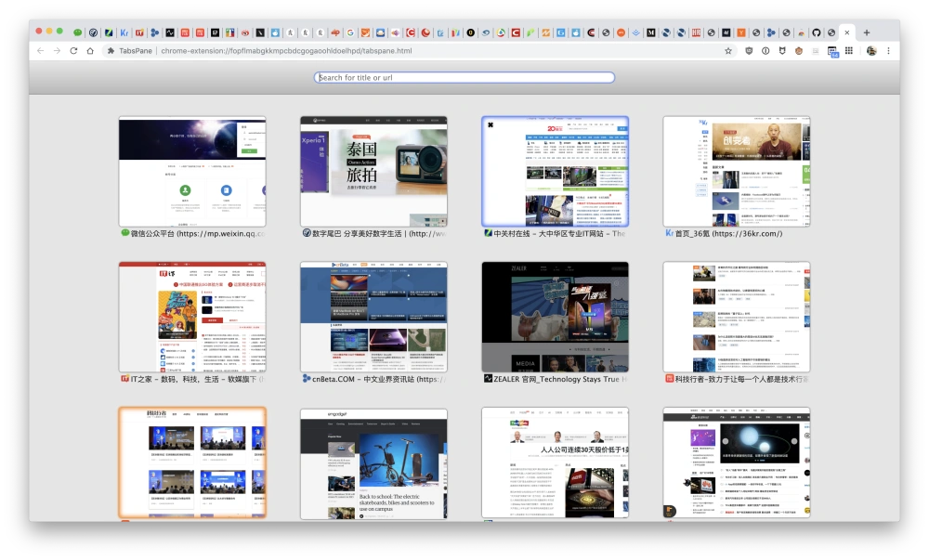Image resolution: width=929 pixels, height=560 pixels.
Task: Click the user profile avatar in the toolbar
Action: point(871,50)
